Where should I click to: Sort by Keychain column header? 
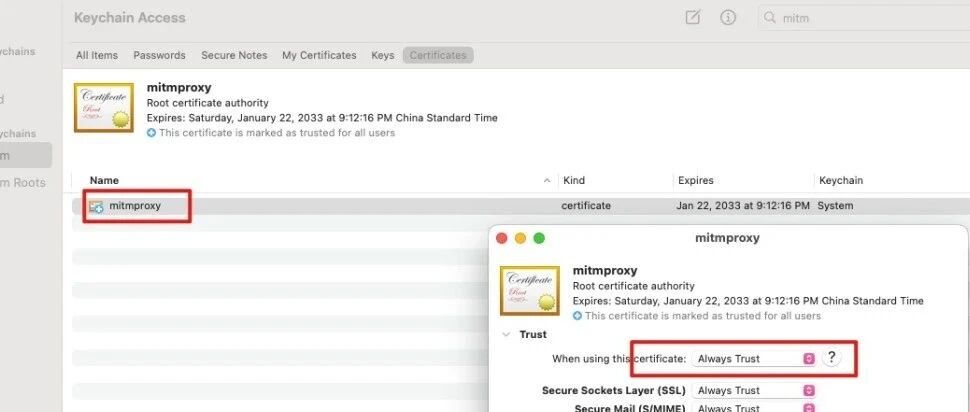pos(841,181)
